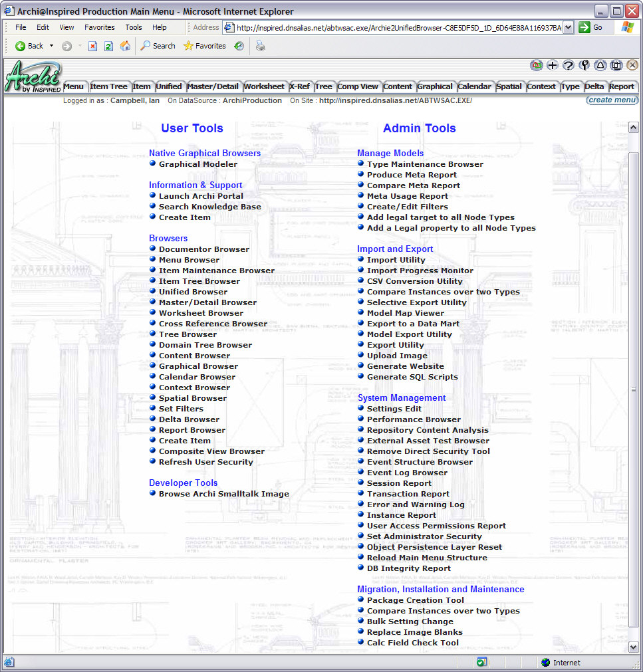Click the page scrollbar up arrow
Image resolution: width=643 pixels, height=672 pixels.
(634, 127)
